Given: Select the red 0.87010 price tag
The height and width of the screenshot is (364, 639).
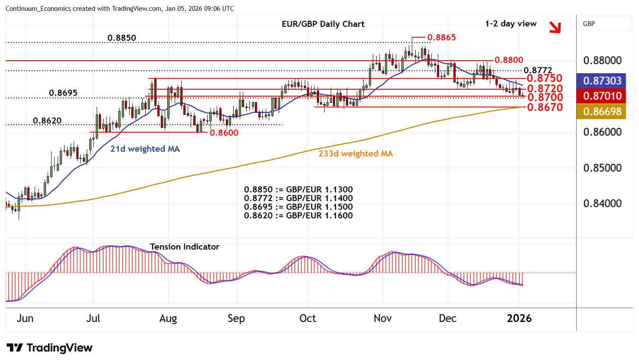Looking at the screenshot, I should (601, 96).
